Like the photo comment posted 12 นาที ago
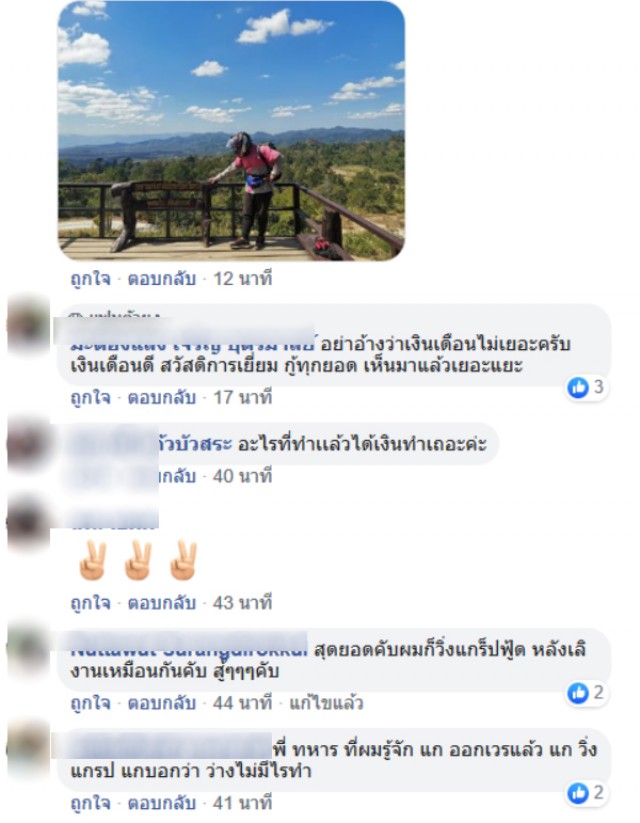Image resolution: width=640 pixels, height=823 pixels. [x=90, y=279]
